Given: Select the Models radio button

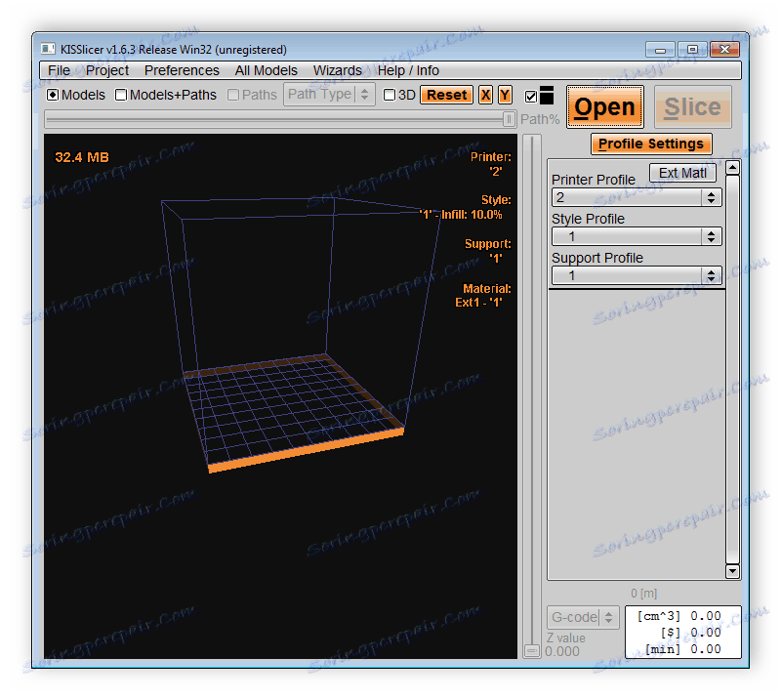Looking at the screenshot, I should coord(54,96).
